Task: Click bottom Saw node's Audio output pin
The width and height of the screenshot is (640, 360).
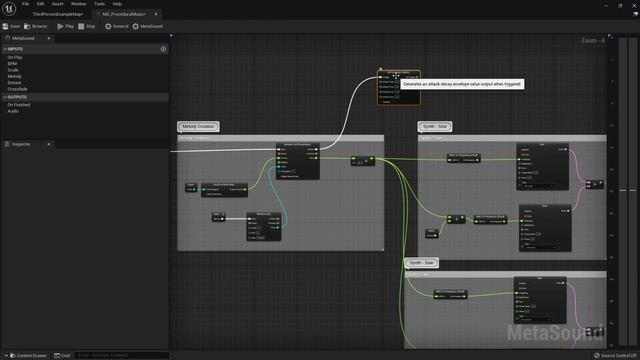Action: (563, 283)
